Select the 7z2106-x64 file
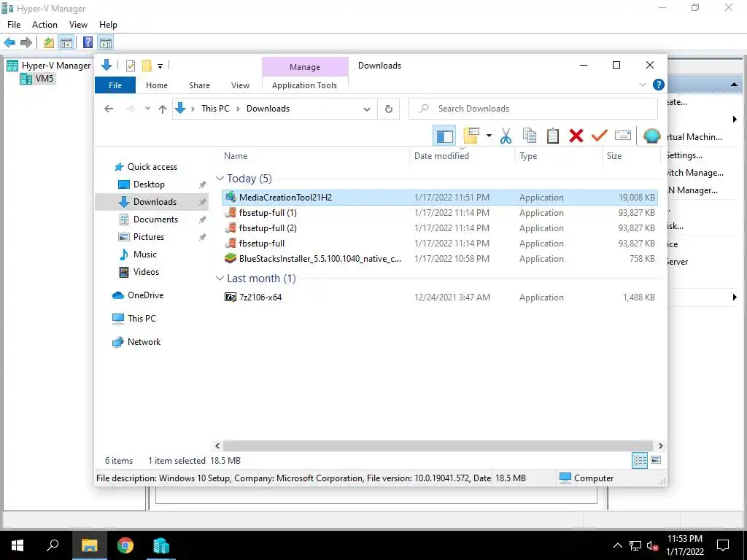 (438, 297)
